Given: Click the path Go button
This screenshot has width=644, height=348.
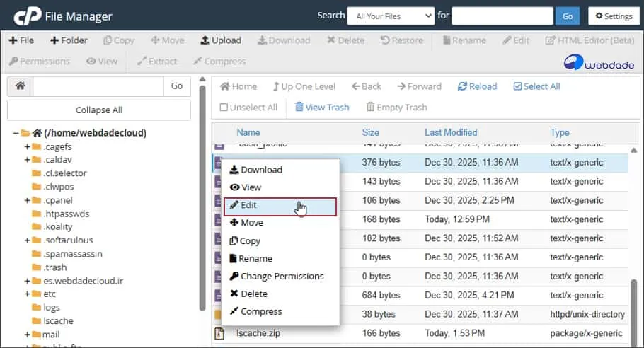Looking at the screenshot, I should pyautogui.click(x=177, y=86).
